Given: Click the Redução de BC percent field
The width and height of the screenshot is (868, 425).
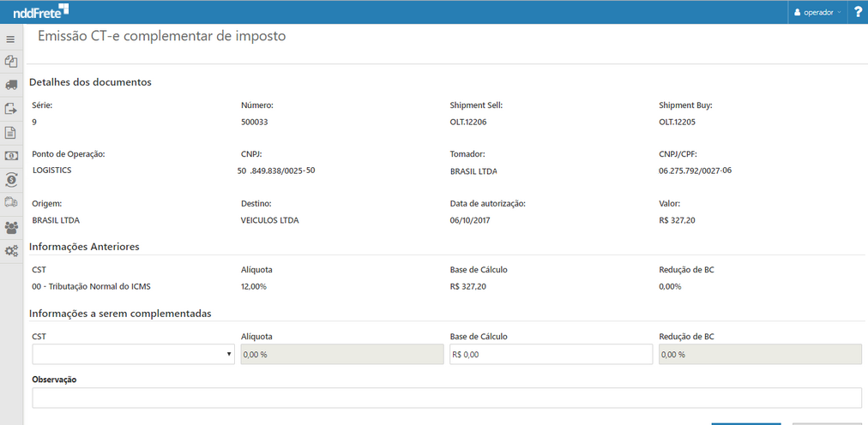Looking at the screenshot, I should coord(760,354).
